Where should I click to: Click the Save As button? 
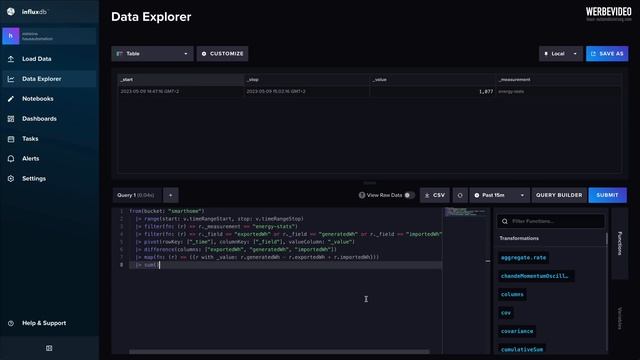(x=607, y=53)
